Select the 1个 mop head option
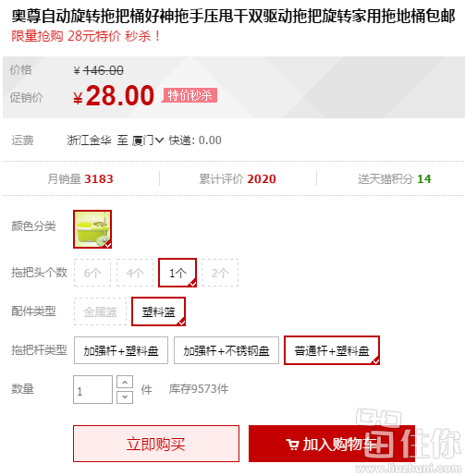 (177, 273)
